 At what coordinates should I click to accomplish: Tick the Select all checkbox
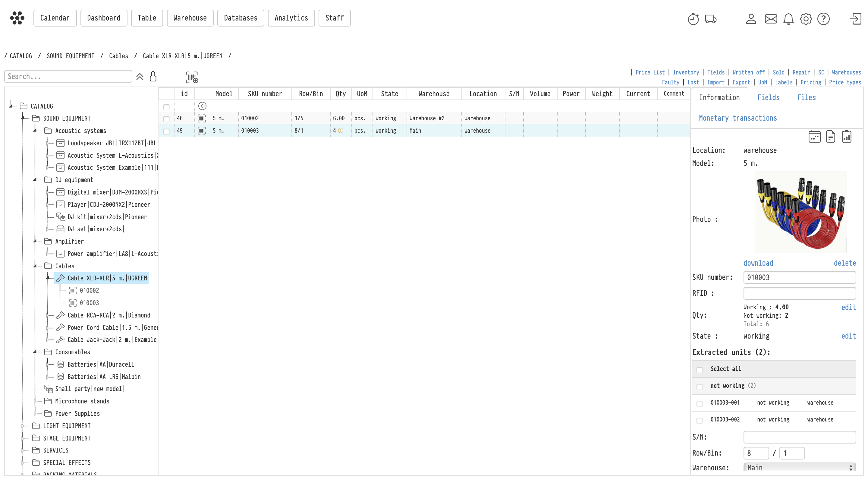point(700,370)
